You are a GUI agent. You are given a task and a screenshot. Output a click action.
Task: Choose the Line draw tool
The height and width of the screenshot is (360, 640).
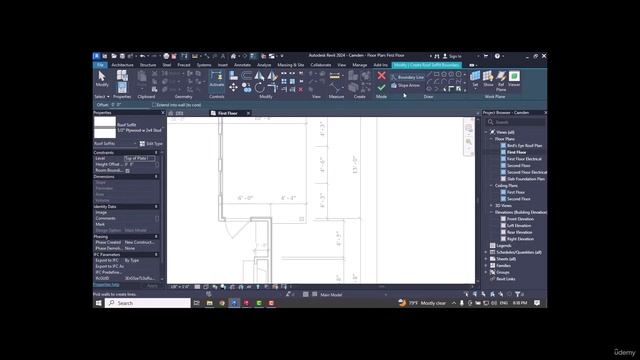click(x=429, y=74)
